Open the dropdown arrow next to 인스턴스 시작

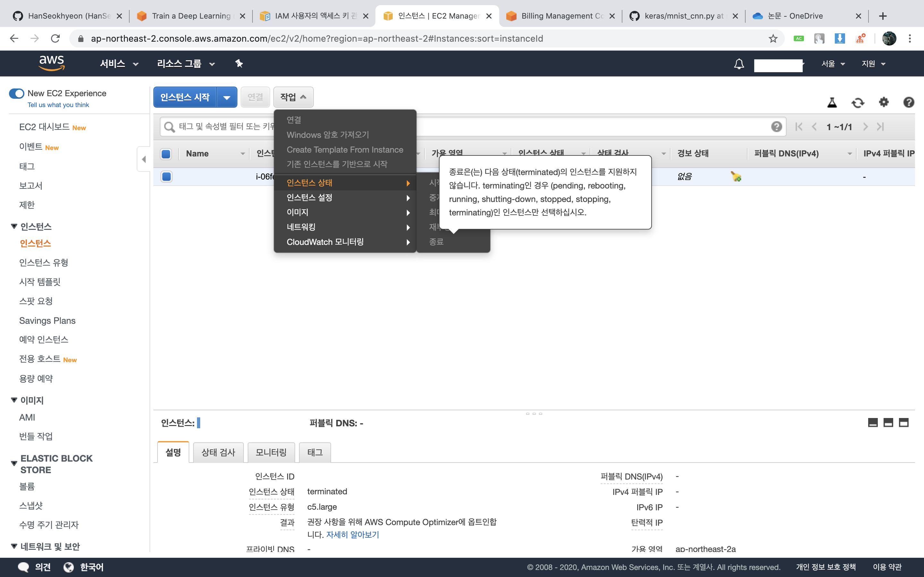227,98
